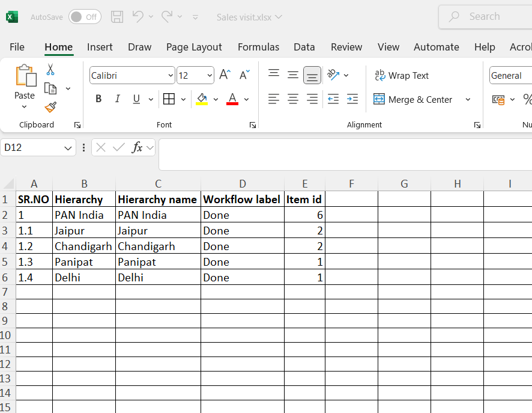
Task: Apply Italic formatting to cell
Action: point(118,99)
